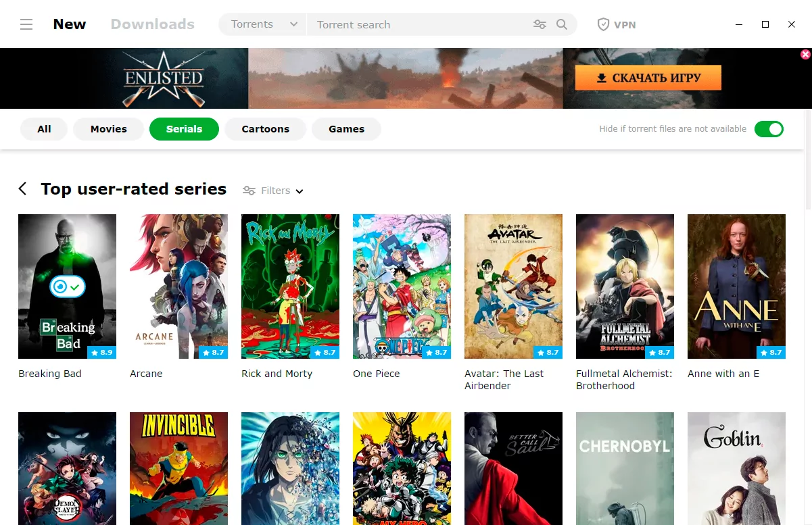
Task: Go back using the left arrow
Action: pos(23,189)
